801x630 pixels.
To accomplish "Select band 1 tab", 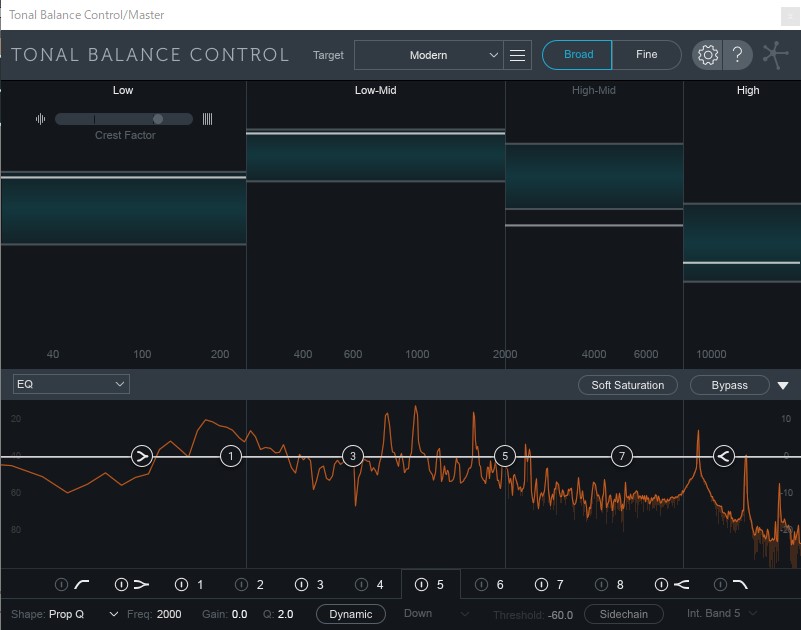I will [x=200, y=585].
